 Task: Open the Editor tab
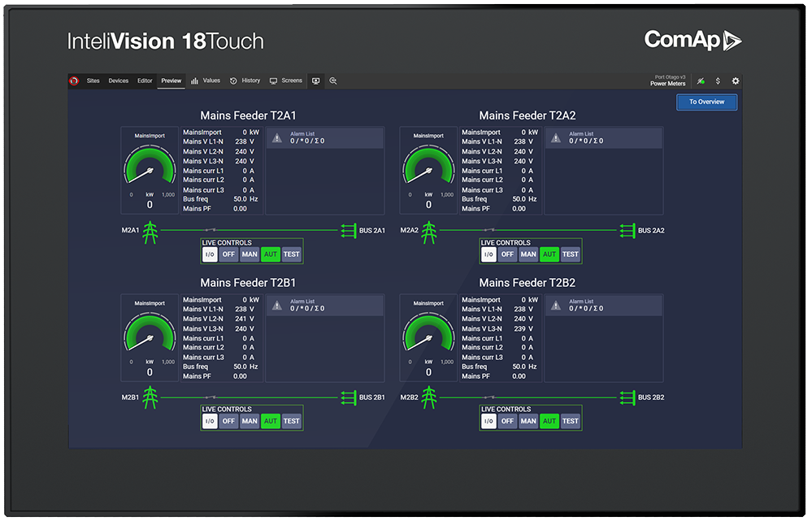coord(144,80)
